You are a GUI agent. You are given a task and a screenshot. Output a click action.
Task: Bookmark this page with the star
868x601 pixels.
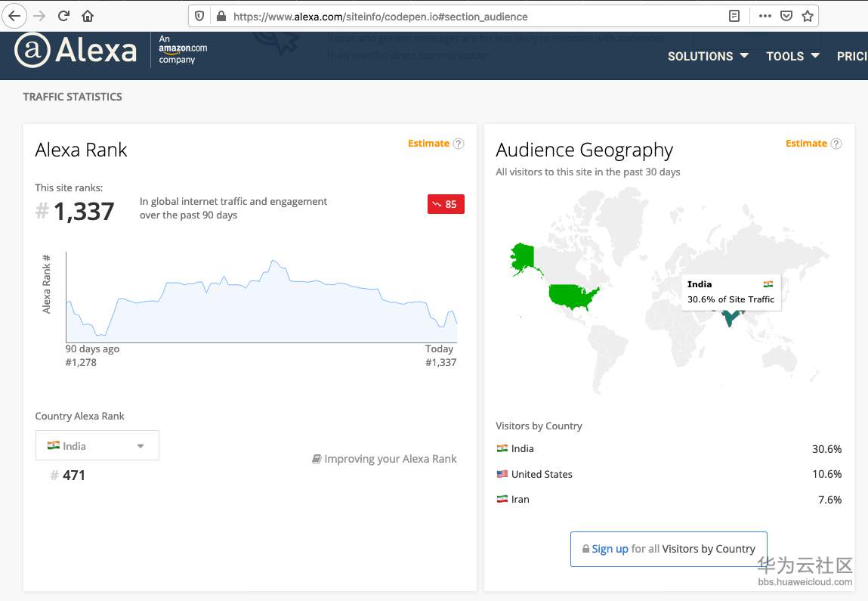[x=808, y=16]
